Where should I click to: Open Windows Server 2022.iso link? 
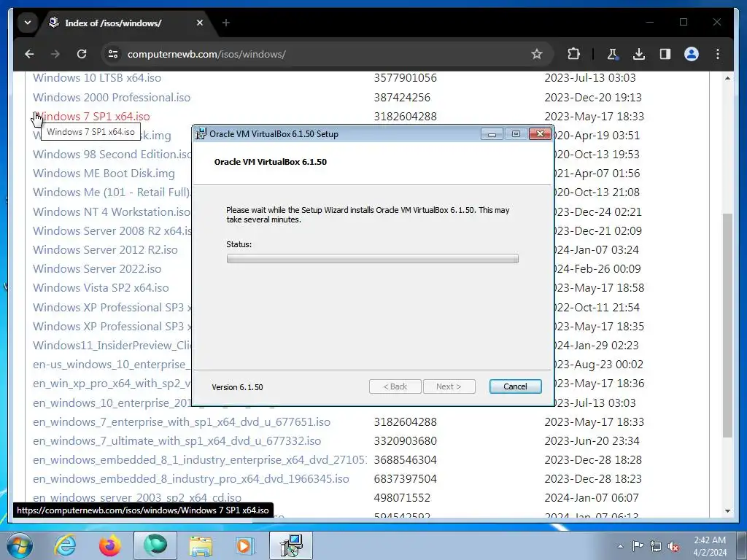tap(97, 268)
